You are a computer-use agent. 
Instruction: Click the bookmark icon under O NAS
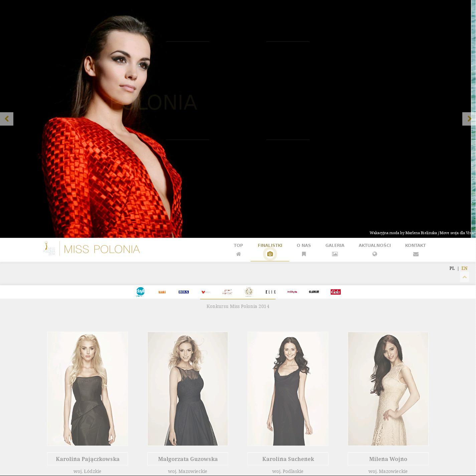304,254
